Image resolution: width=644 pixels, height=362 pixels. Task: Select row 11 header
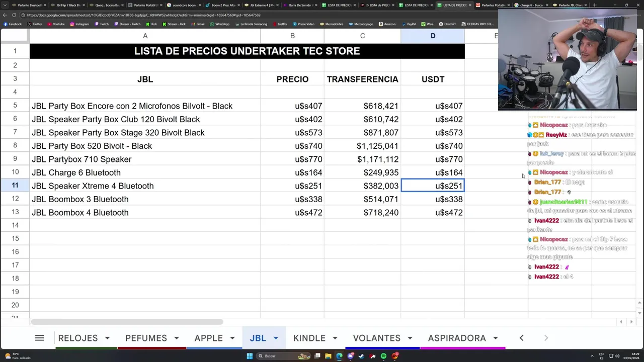coord(15,186)
